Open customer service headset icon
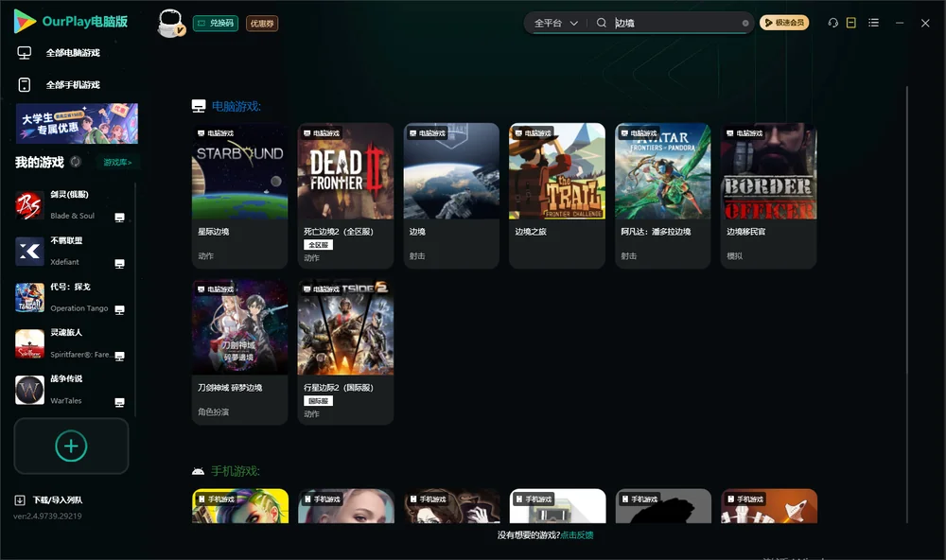Screen dimensions: 946x560 [832, 23]
